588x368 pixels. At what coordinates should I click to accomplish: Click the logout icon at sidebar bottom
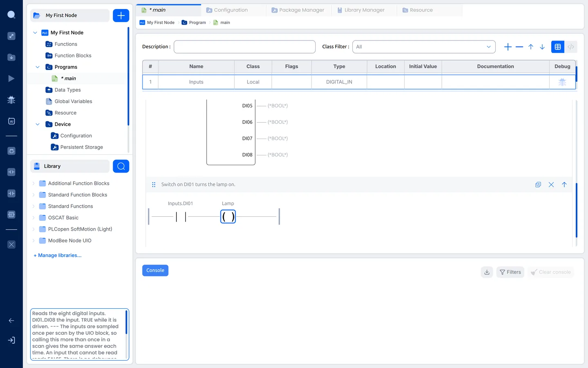pyautogui.click(x=11, y=340)
